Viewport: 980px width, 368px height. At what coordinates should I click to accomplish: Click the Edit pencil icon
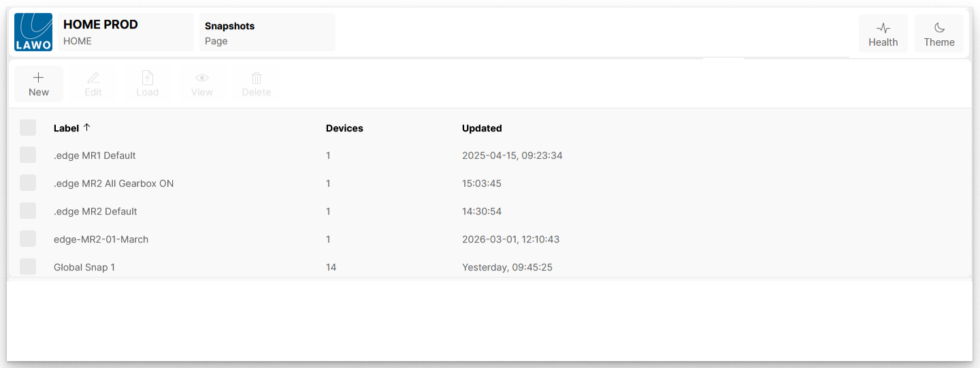pyautogui.click(x=93, y=78)
